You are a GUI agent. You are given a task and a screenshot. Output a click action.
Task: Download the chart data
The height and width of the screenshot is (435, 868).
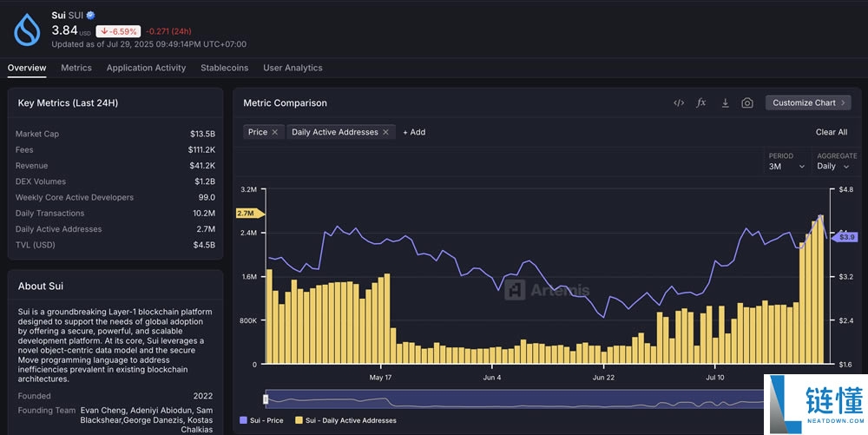click(x=725, y=103)
